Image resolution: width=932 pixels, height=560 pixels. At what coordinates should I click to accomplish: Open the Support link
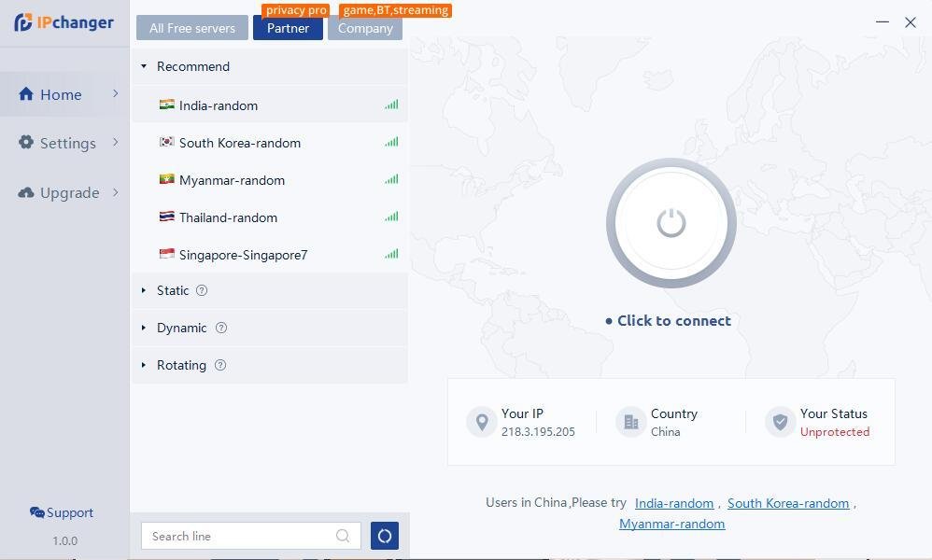[62, 512]
